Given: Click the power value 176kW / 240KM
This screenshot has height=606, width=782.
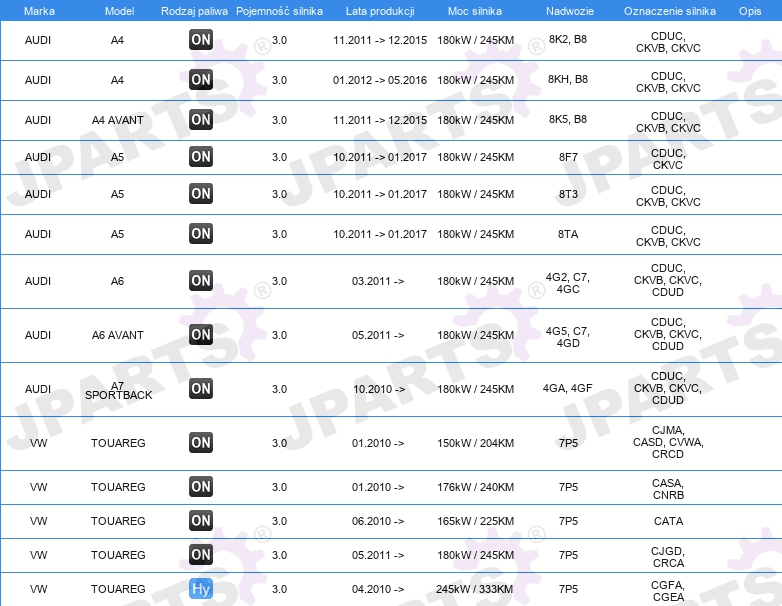Looking at the screenshot, I should click(475, 487).
